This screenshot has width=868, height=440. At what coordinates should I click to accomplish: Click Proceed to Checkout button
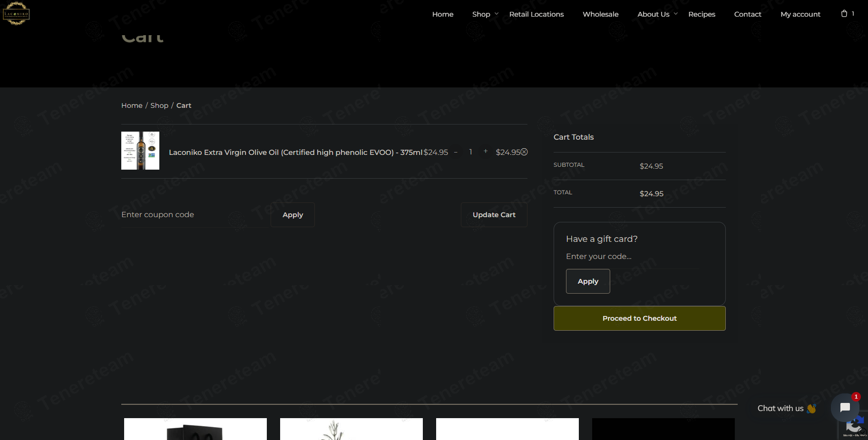(x=639, y=318)
